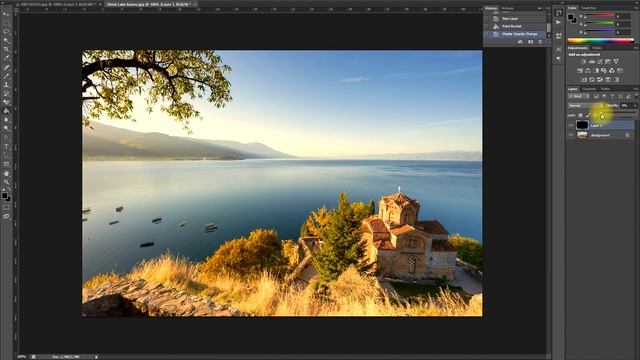Open the layer filter Kind dropdown
This screenshot has width=640, height=360.
pyautogui.click(x=578, y=96)
